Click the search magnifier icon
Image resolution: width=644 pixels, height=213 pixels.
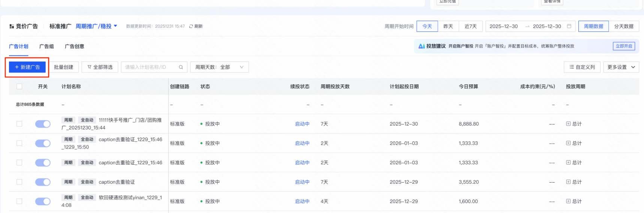(x=181, y=67)
